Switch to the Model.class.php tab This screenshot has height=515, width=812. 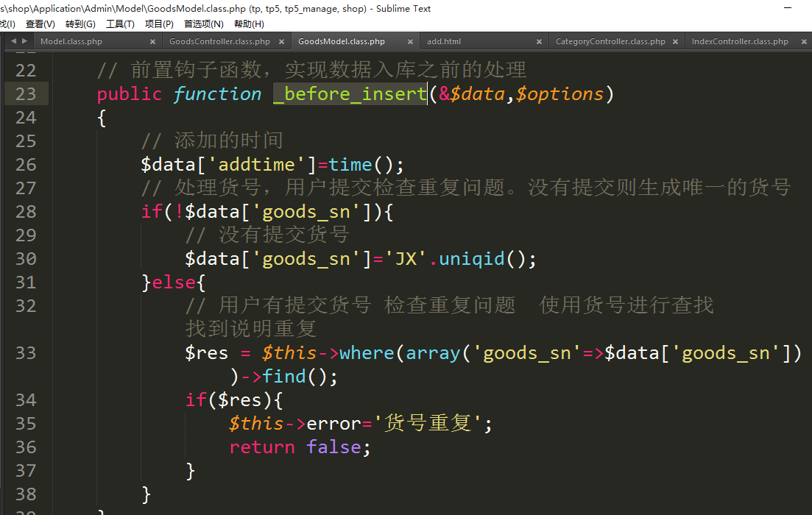[x=71, y=42]
